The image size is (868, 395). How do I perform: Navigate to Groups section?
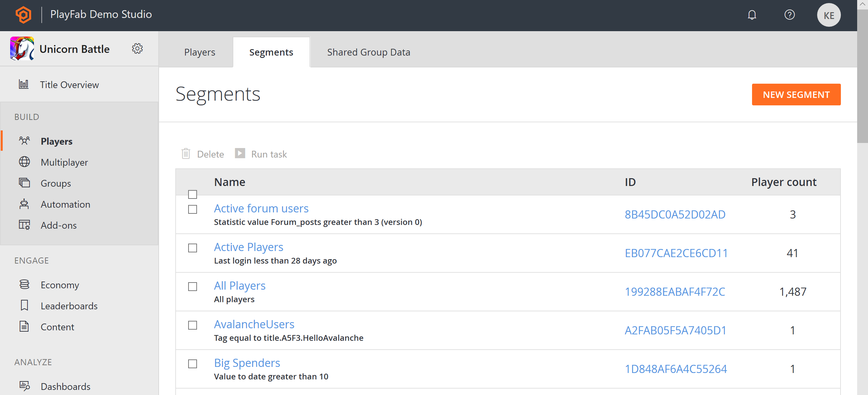click(55, 183)
